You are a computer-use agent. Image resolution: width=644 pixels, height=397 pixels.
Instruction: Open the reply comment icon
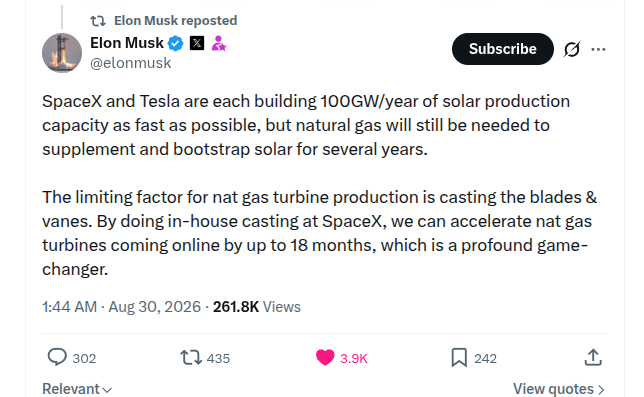57,357
